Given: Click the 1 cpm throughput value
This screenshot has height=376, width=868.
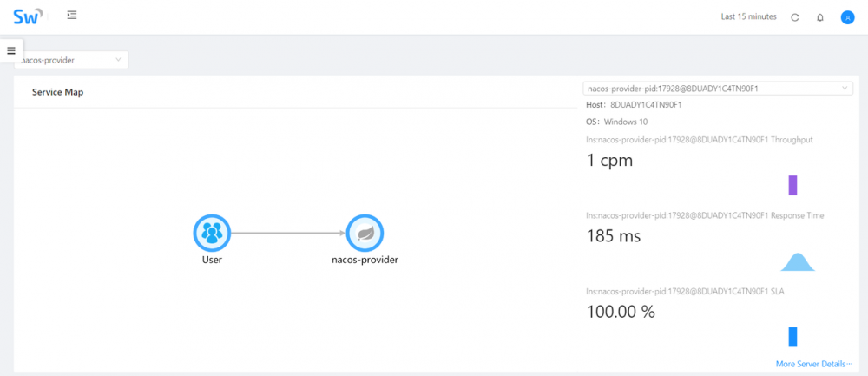Looking at the screenshot, I should [x=610, y=160].
